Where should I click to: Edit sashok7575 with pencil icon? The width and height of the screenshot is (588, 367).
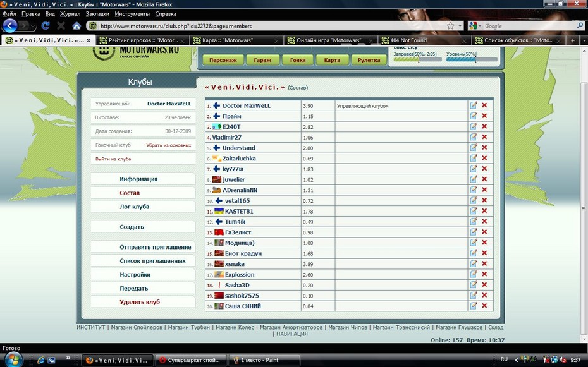[474, 296]
